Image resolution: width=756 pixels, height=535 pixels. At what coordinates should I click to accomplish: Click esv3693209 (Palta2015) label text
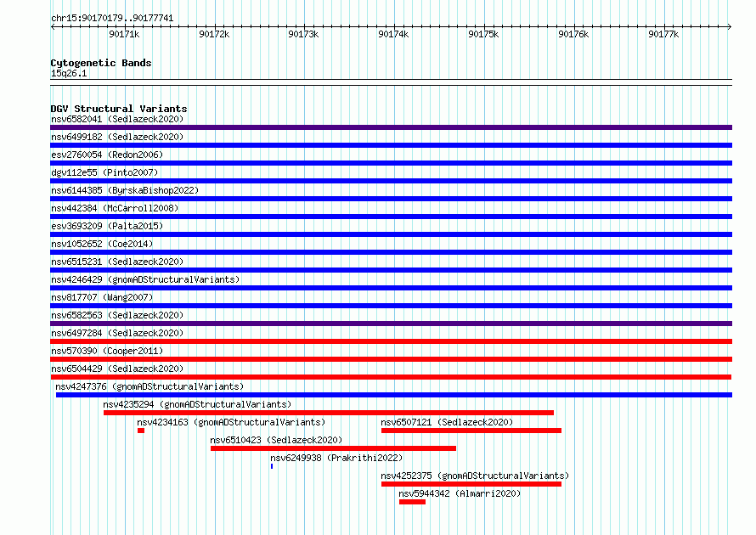point(107,226)
